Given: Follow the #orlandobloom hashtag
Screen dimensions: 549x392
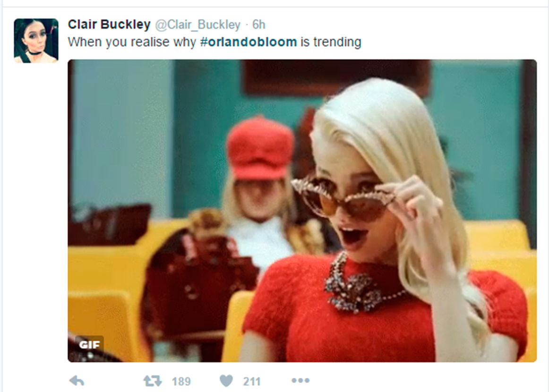Looking at the screenshot, I should point(249,42).
